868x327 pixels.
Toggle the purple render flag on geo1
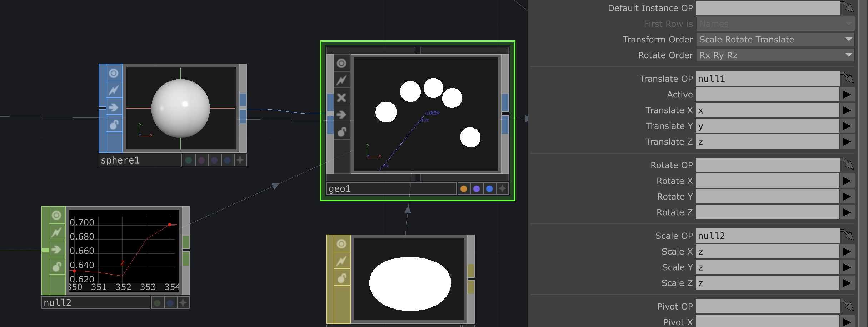477,188
